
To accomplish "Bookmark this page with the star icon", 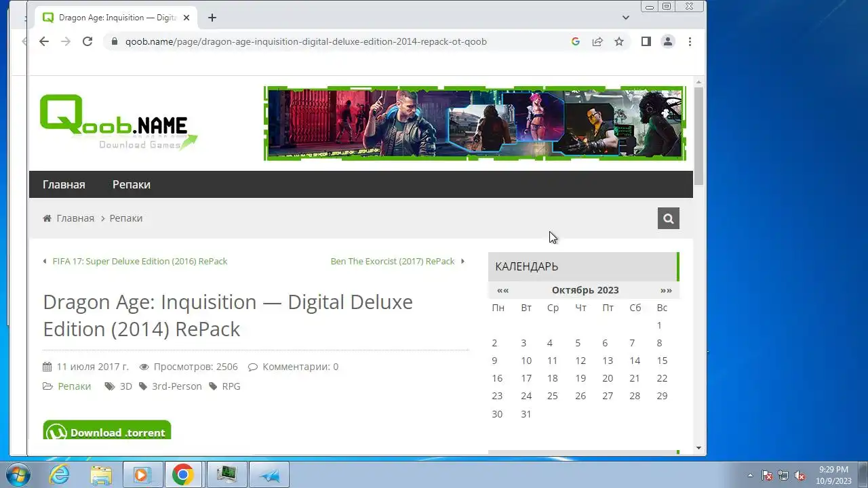I will pos(619,41).
